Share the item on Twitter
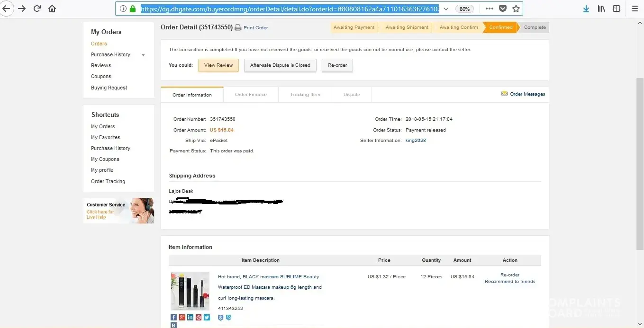Viewport: 644px width, 328px height. [x=207, y=318]
